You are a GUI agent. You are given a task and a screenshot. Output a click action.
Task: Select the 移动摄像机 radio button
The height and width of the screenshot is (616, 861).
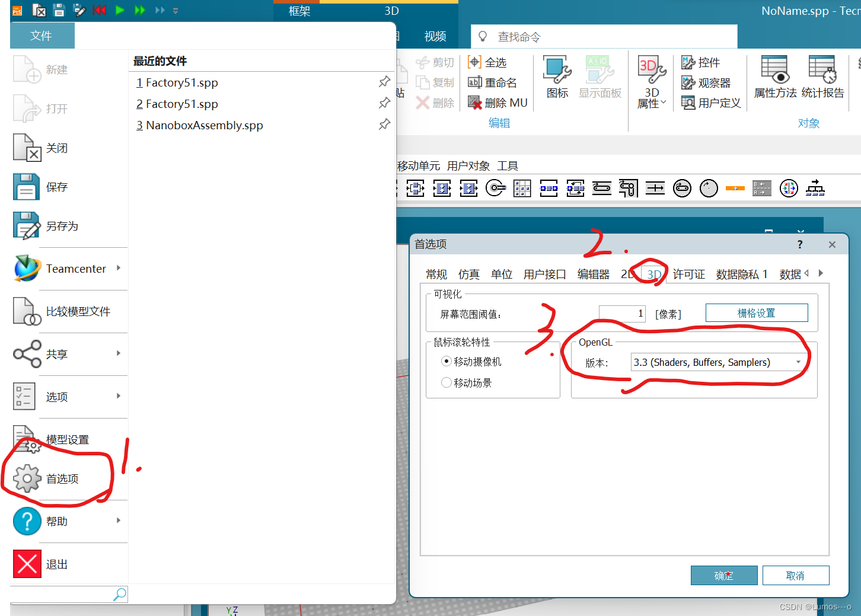point(447,361)
